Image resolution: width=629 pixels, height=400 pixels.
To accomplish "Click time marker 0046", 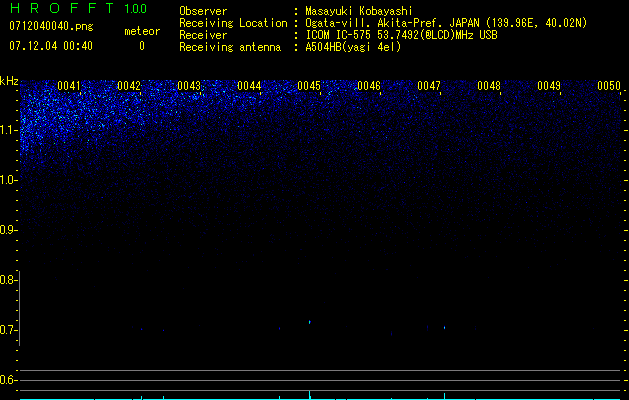I will pyautogui.click(x=369, y=85).
